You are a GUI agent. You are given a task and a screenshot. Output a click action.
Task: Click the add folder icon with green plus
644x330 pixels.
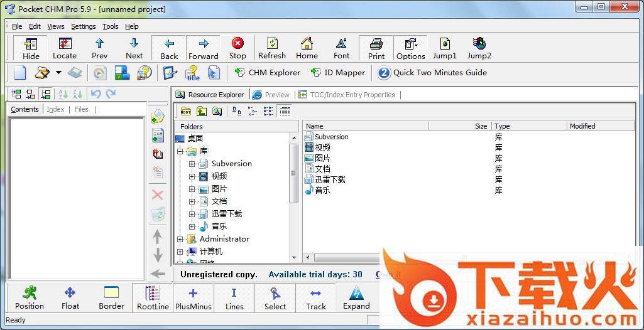click(158, 117)
